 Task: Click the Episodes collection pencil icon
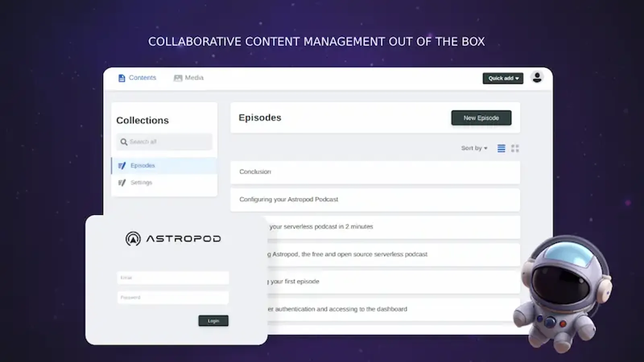[x=122, y=166]
